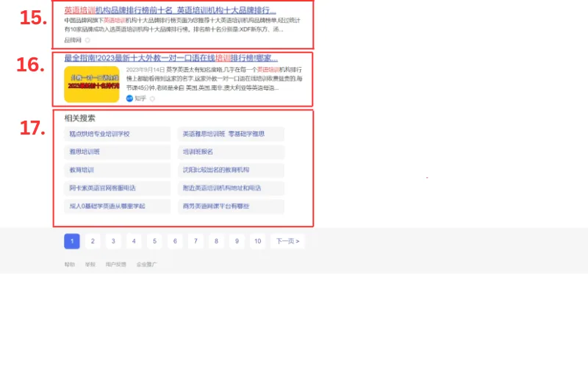Search related term 培训班报名
This screenshot has width=588, height=392.
(x=231, y=152)
